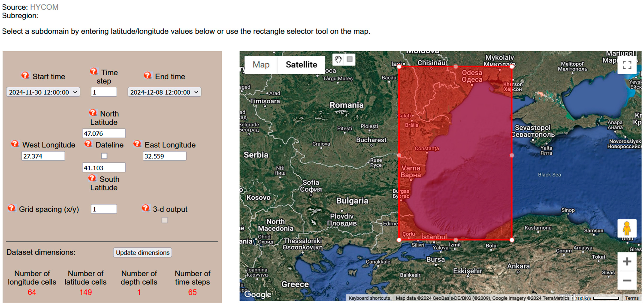Toggle the 3-d output checkbox
644x304 pixels.
pos(164,220)
